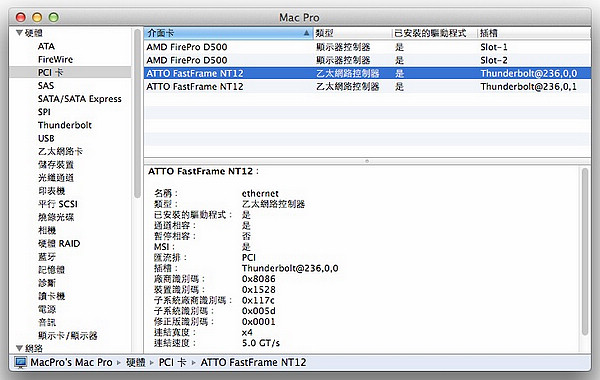Image resolution: width=600 pixels, height=380 pixels.
Task: Toggle sort direction arrow on 介面卡 column
Action: click(307, 33)
